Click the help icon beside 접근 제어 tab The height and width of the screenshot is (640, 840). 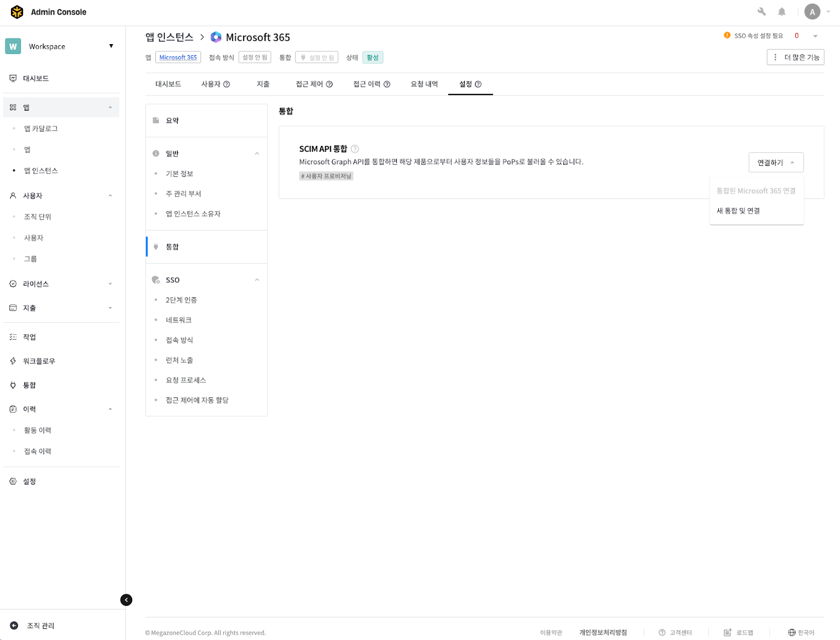point(330,84)
